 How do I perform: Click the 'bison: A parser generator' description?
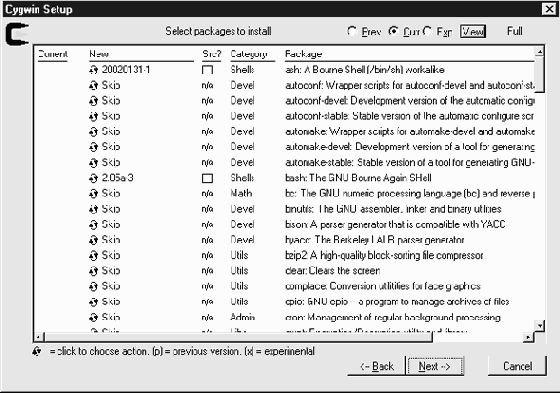click(395, 224)
